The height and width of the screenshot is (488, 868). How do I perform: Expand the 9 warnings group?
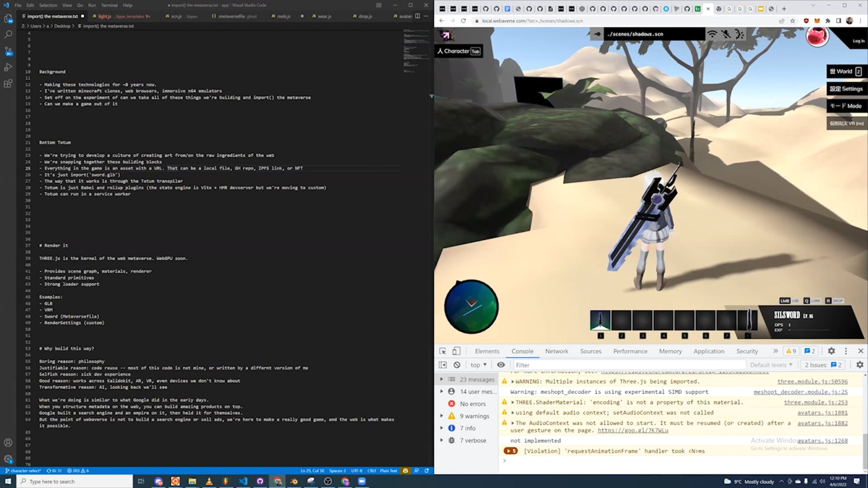coord(442,416)
